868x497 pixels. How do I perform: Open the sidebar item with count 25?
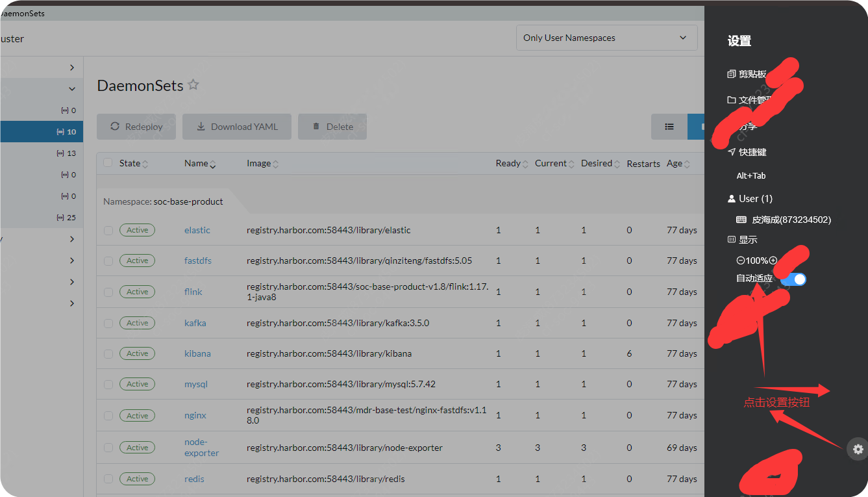pos(42,218)
